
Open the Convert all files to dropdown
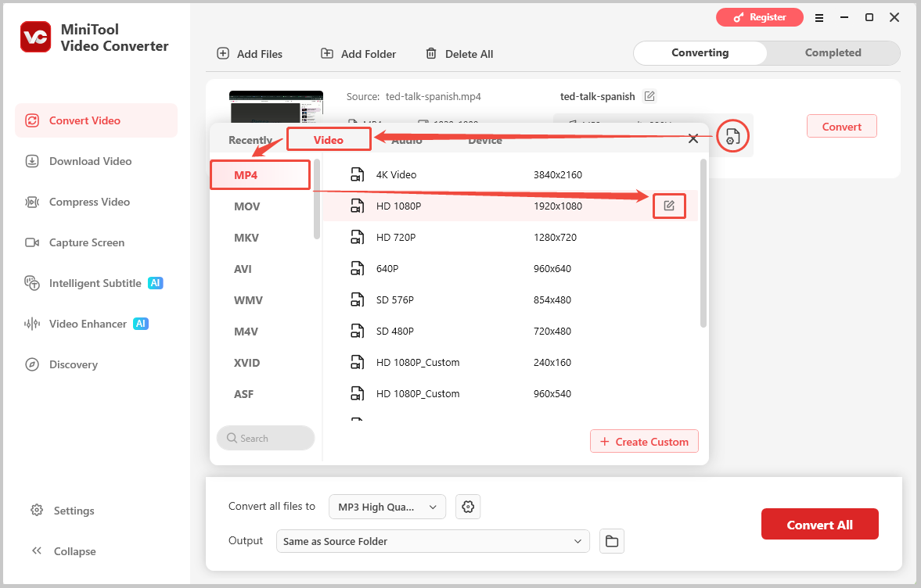[x=387, y=507]
